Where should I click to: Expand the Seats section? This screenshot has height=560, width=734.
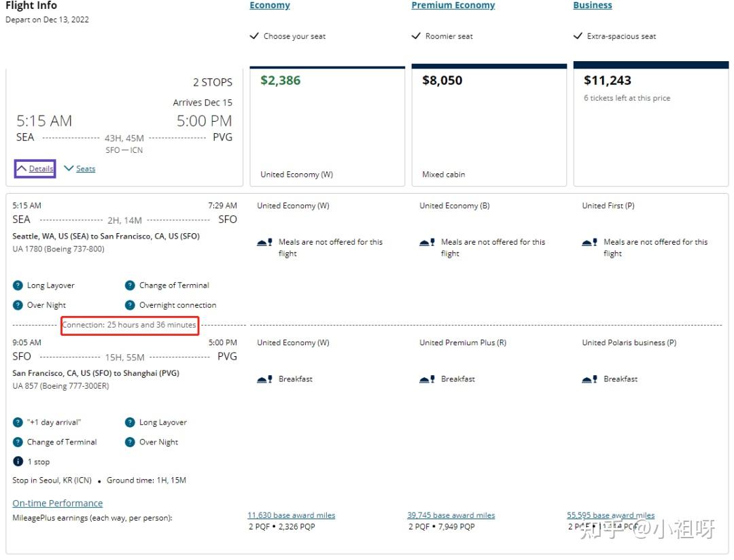[80, 169]
